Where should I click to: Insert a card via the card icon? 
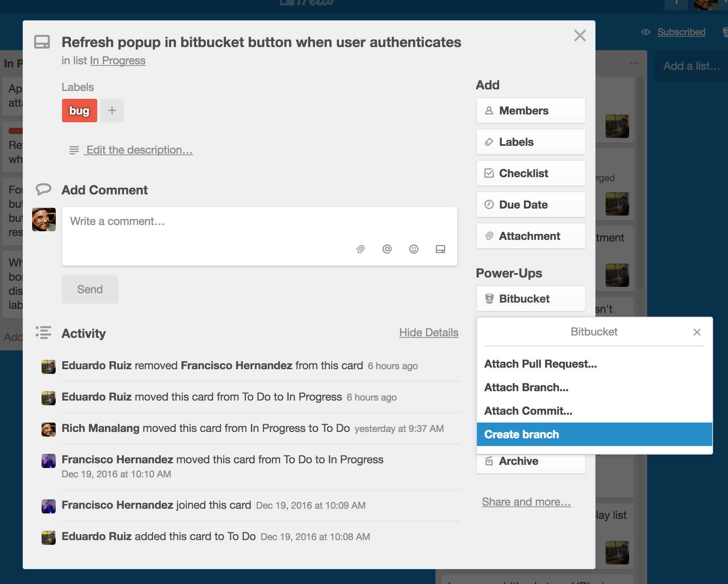tap(440, 249)
